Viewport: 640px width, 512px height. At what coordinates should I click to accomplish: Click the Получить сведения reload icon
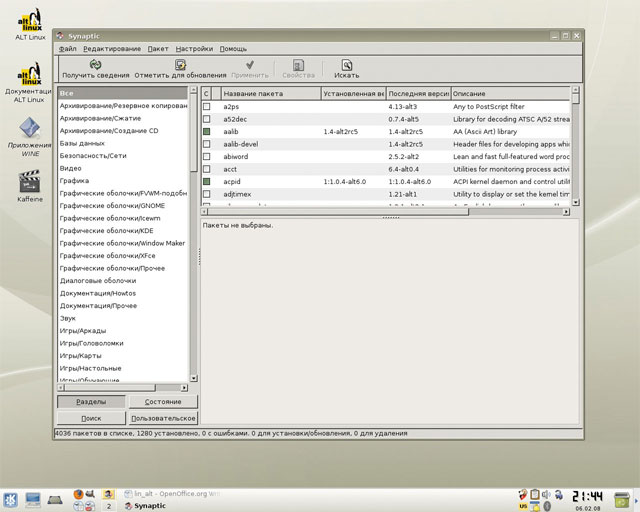[95, 64]
